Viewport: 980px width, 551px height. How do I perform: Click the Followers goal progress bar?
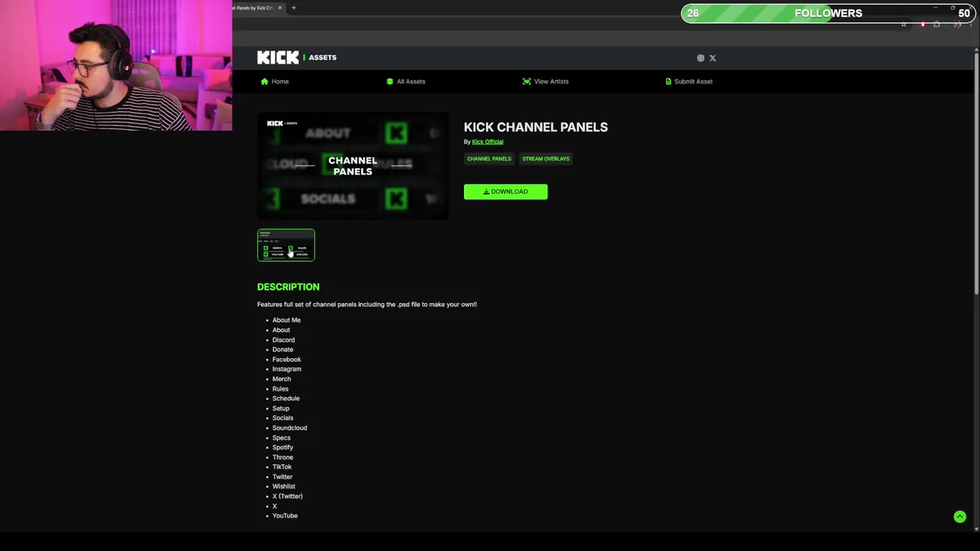(828, 13)
